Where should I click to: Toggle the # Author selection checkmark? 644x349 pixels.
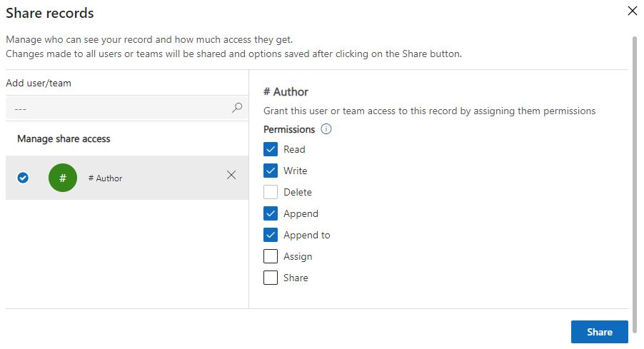pyautogui.click(x=23, y=178)
